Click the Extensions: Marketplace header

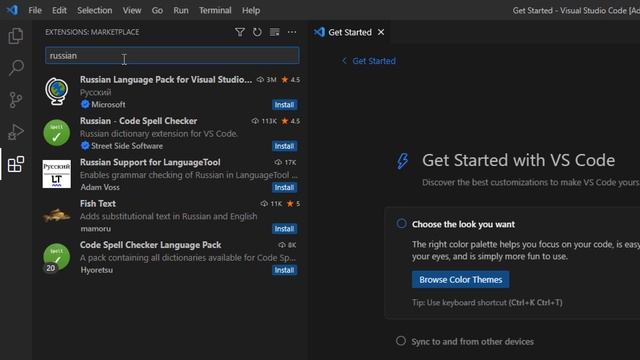pos(92,32)
